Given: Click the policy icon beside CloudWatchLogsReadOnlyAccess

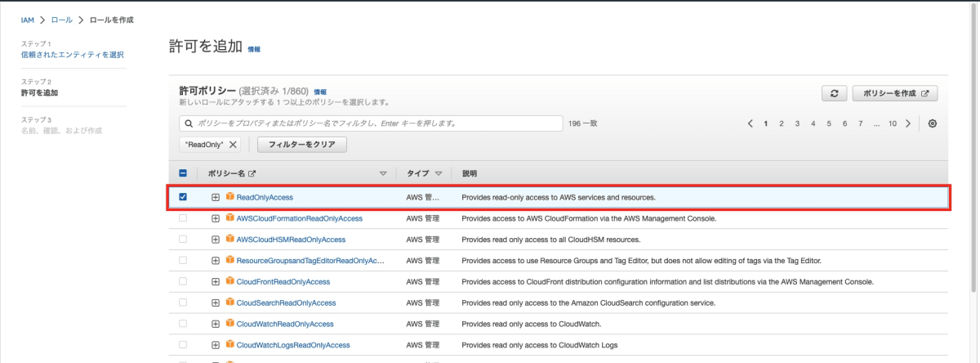Looking at the screenshot, I should pyautogui.click(x=230, y=345).
